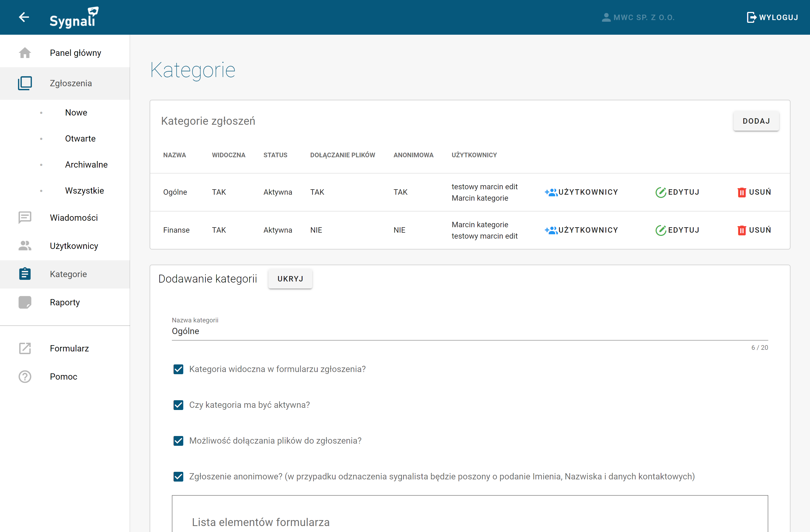Screen dimensions: 810x532
Task: Open Wiadomości message icon in sidebar
Action: tap(25, 217)
